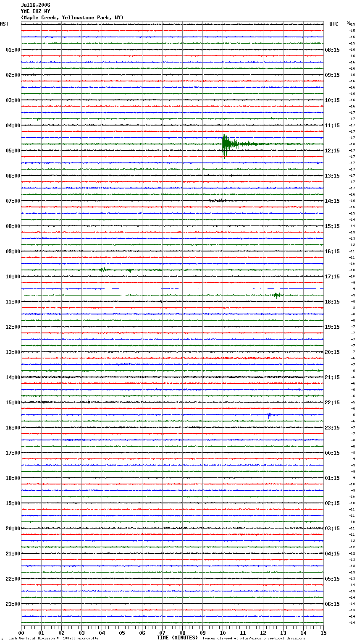Screen dimensions: 357x644
Task: Click the MST timezone header
Action: click(x=4, y=24)
